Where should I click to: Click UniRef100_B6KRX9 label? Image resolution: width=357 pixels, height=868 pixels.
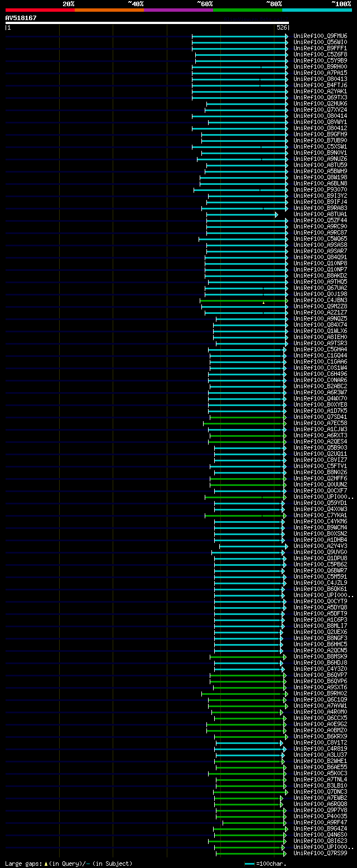pyautogui.click(x=320, y=737)
